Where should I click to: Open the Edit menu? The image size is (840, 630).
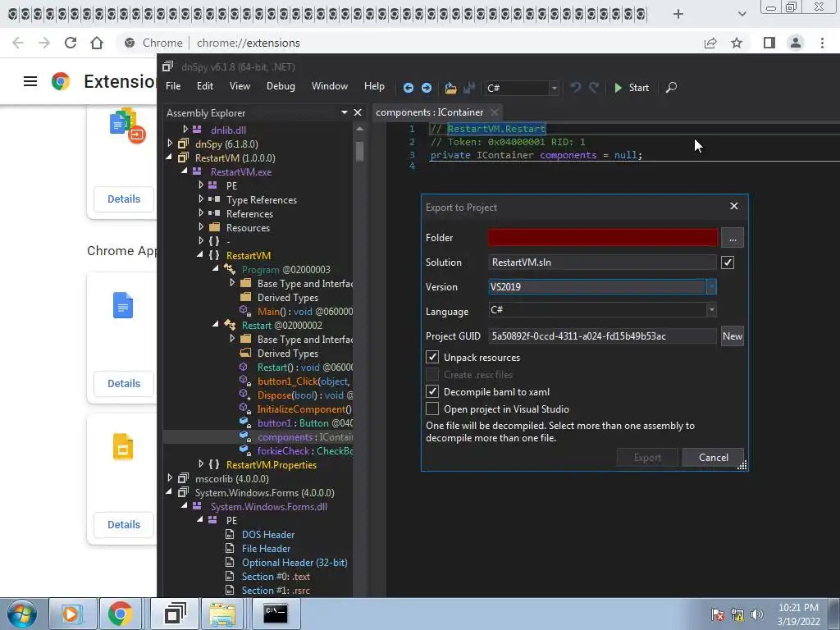[x=204, y=86]
